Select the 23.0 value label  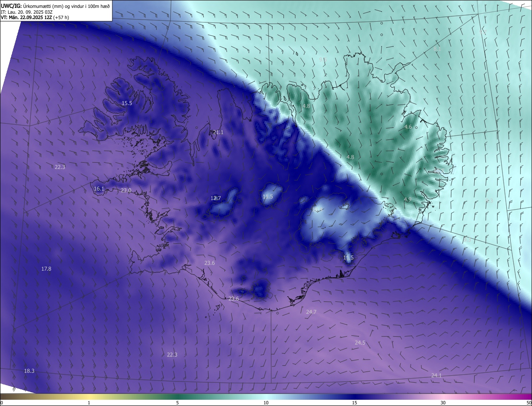[x=126, y=190]
